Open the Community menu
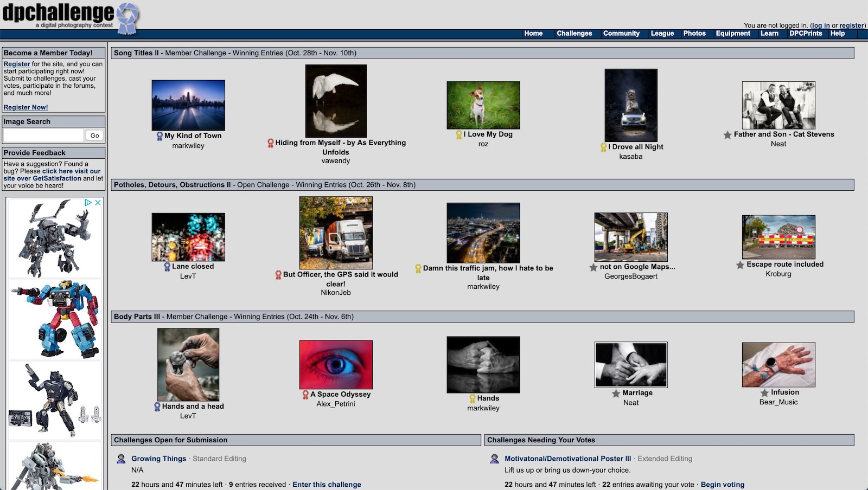Screen dimensions: 868x490 [x=621, y=33]
